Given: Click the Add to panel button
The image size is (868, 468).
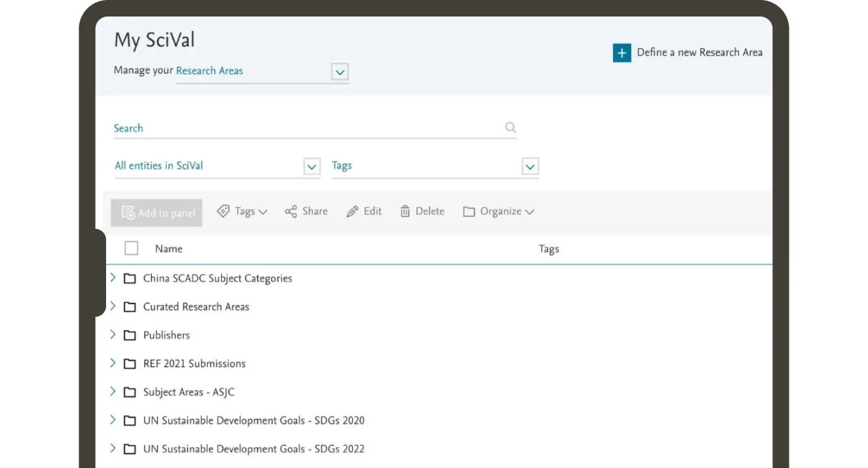Looking at the screenshot, I should click(156, 213).
